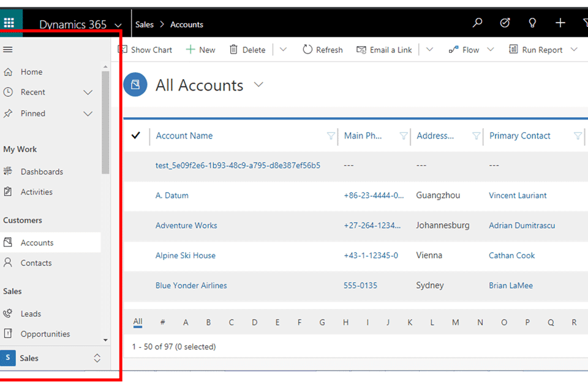Click the sidebar vertical scrollbar thumb

(105, 123)
